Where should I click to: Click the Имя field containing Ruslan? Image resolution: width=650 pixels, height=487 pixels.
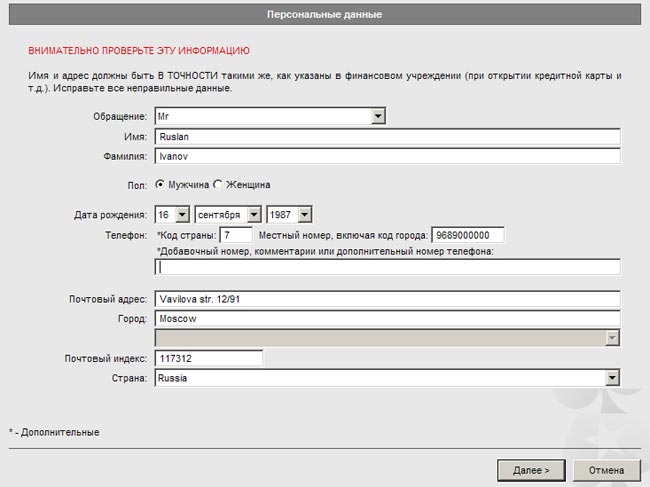387,137
